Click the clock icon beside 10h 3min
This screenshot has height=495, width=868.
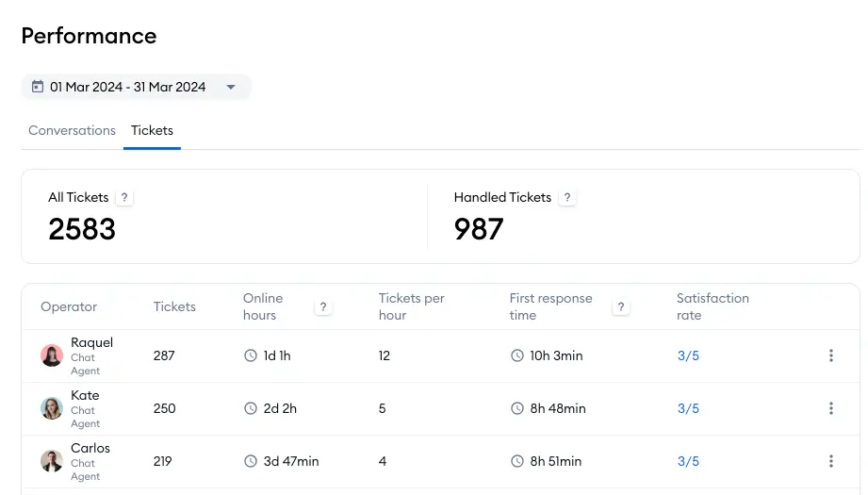pos(517,355)
